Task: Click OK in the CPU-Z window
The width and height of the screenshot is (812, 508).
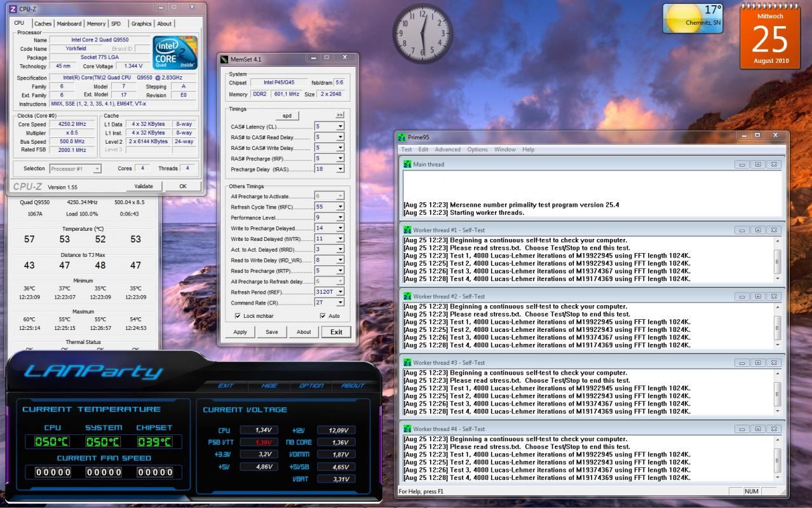Action: (x=182, y=186)
